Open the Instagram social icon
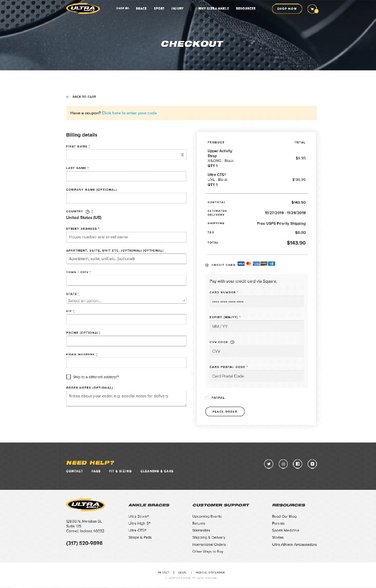This screenshot has height=588, width=376. 283,464
